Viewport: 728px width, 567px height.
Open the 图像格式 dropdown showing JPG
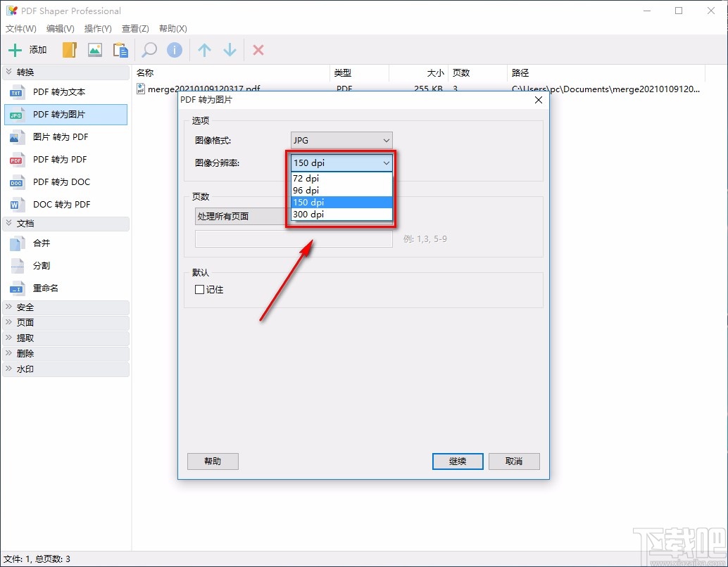pos(341,140)
